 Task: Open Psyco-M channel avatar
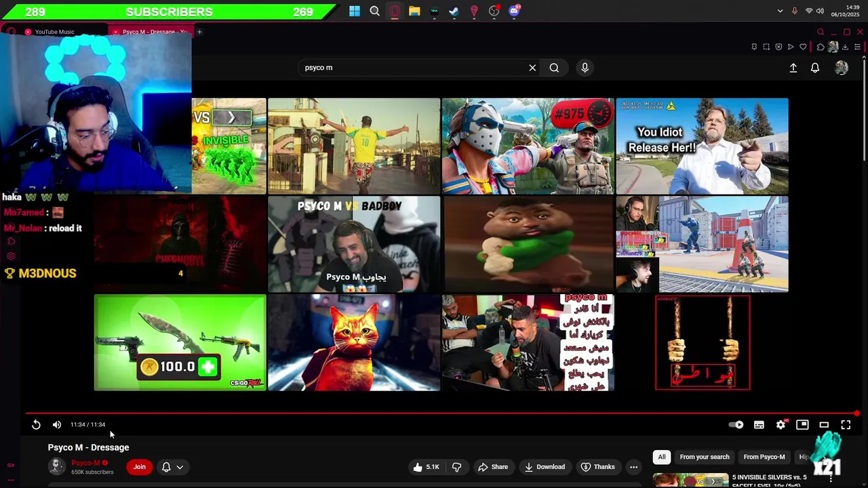(x=57, y=466)
